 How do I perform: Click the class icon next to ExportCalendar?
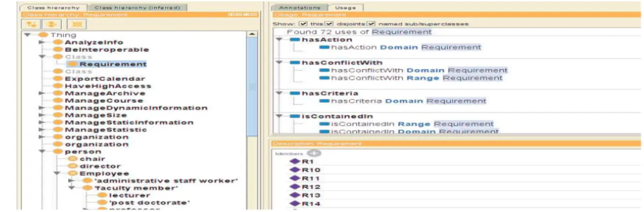click(x=58, y=79)
